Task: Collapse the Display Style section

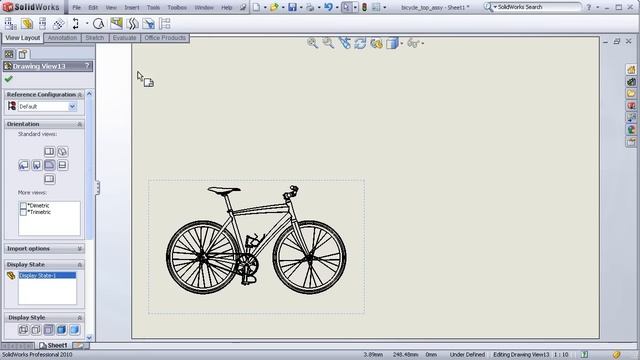Action: [x=80, y=318]
